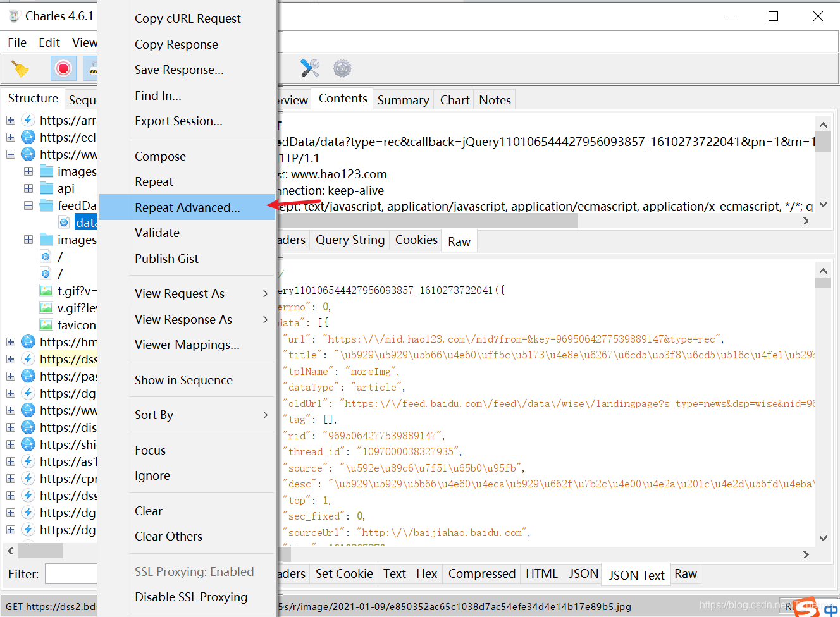Open the View Response As submenu arrow
The width and height of the screenshot is (840, 617).
coord(265,319)
